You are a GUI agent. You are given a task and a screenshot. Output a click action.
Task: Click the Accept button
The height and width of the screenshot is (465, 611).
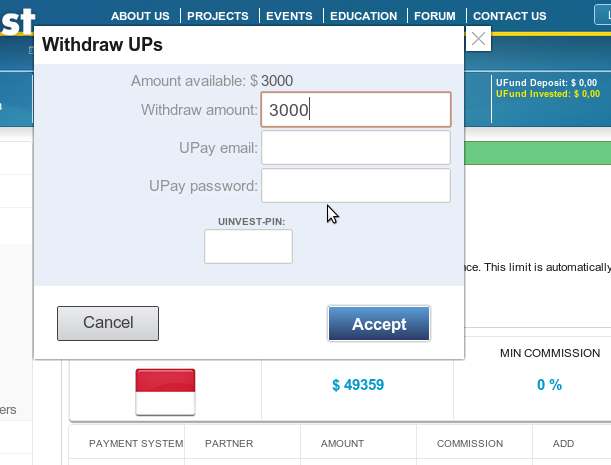379,324
